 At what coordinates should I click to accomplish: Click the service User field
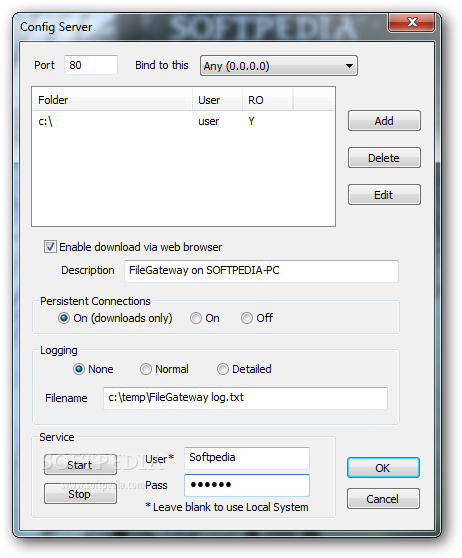tap(247, 458)
